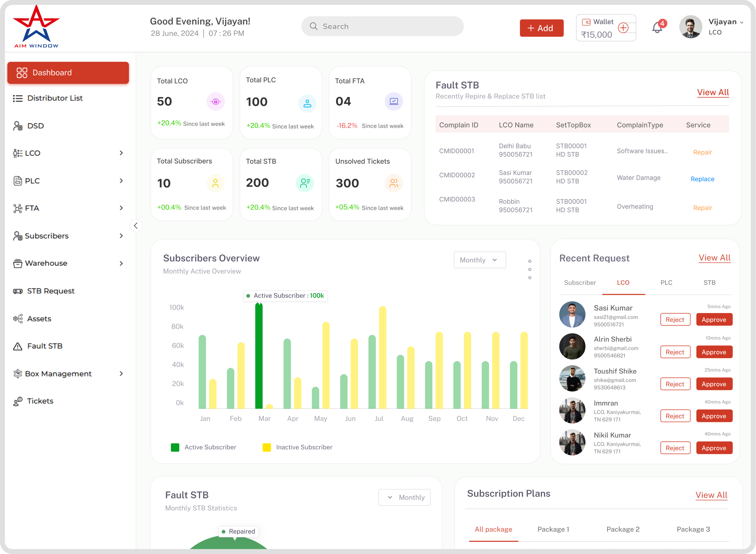Switch to the Subscriber tab in Recent Request
756x554 pixels.
[x=580, y=283]
